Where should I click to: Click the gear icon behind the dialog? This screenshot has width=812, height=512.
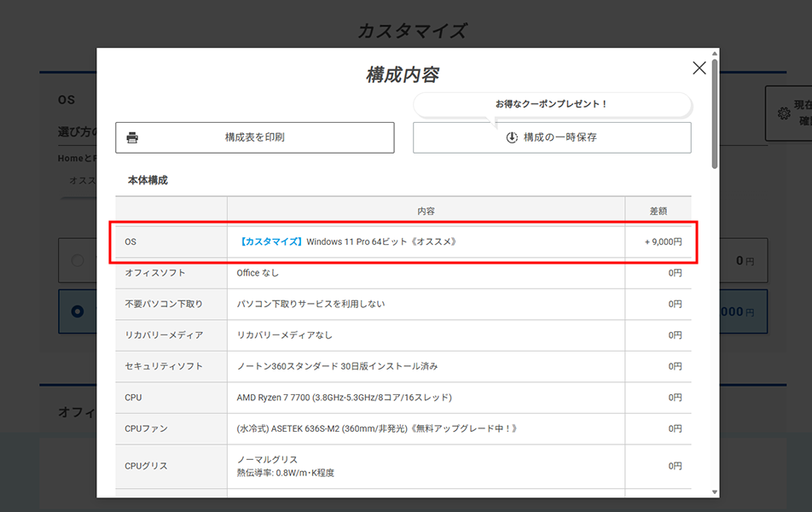(783, 113)
